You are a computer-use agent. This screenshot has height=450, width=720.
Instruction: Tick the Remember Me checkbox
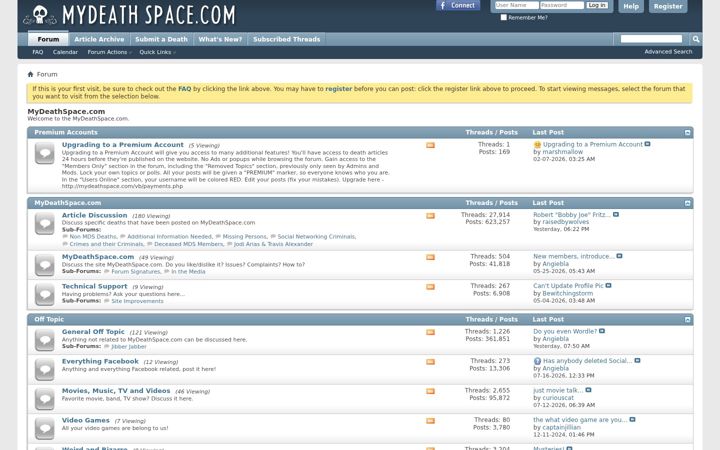coord(504,17)
